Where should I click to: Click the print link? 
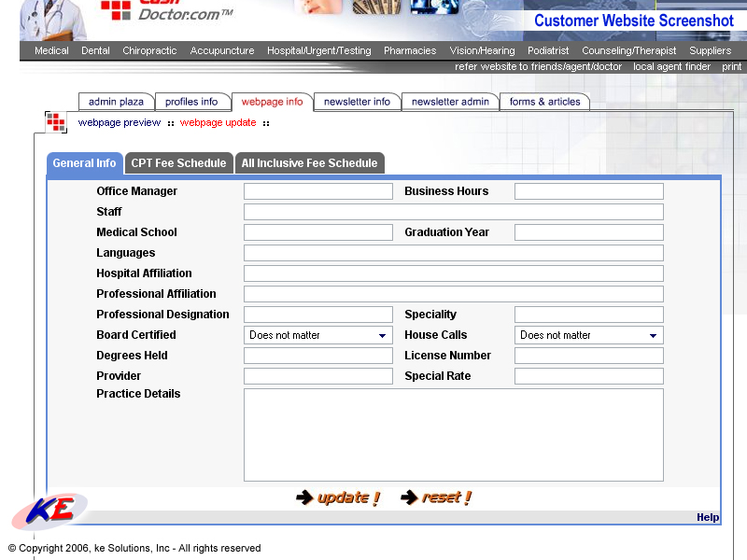[732, 66]
